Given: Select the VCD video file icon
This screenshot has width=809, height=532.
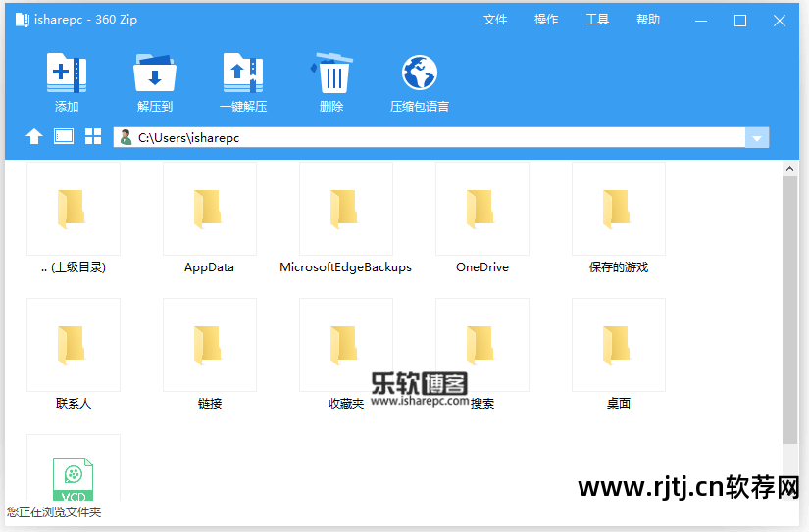Looking at the screenshot, I should pos(74,479).
